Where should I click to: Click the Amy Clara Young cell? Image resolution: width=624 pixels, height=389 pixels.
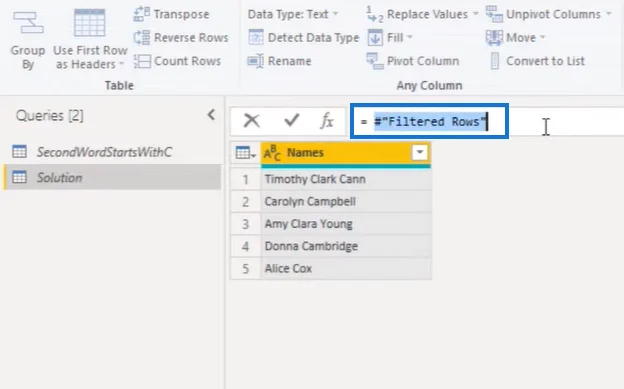tap(345, 224)
